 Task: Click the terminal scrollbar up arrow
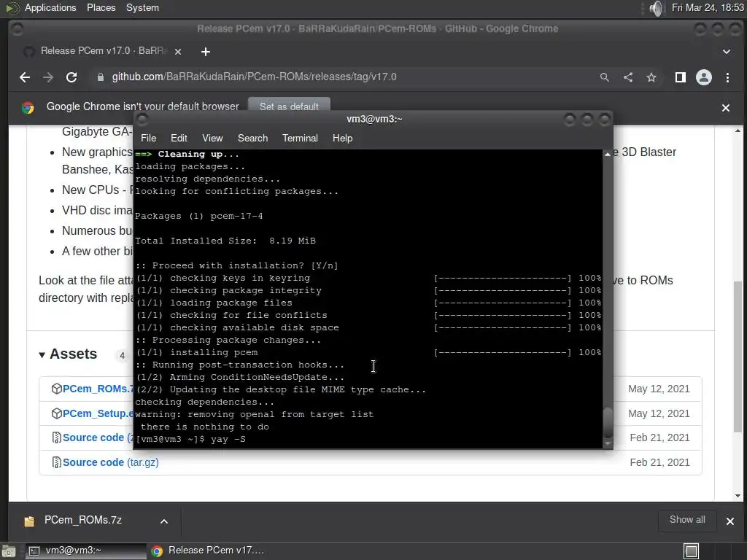point(608,155)
